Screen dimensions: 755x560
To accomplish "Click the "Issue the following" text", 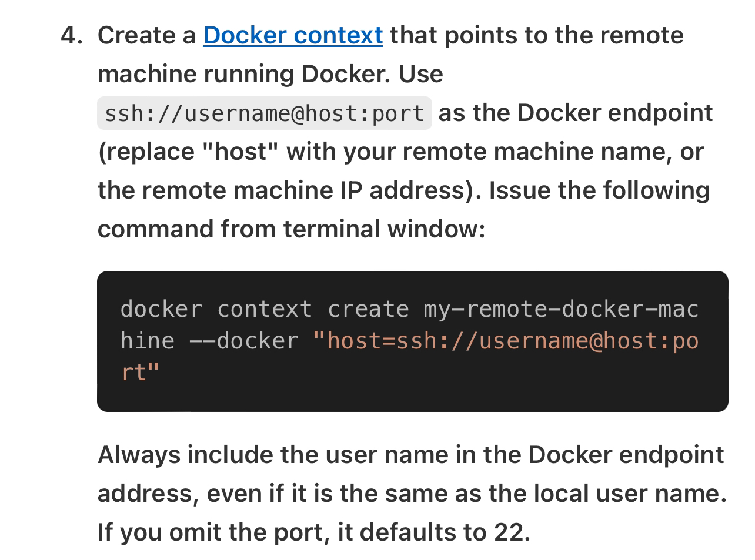I will [x=599, y=190].
